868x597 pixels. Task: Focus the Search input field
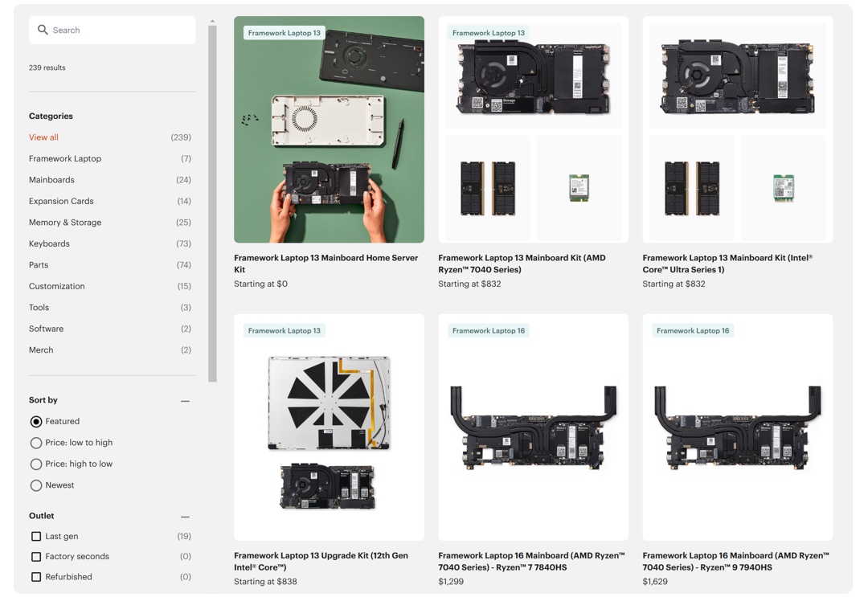tap(113, 30)
